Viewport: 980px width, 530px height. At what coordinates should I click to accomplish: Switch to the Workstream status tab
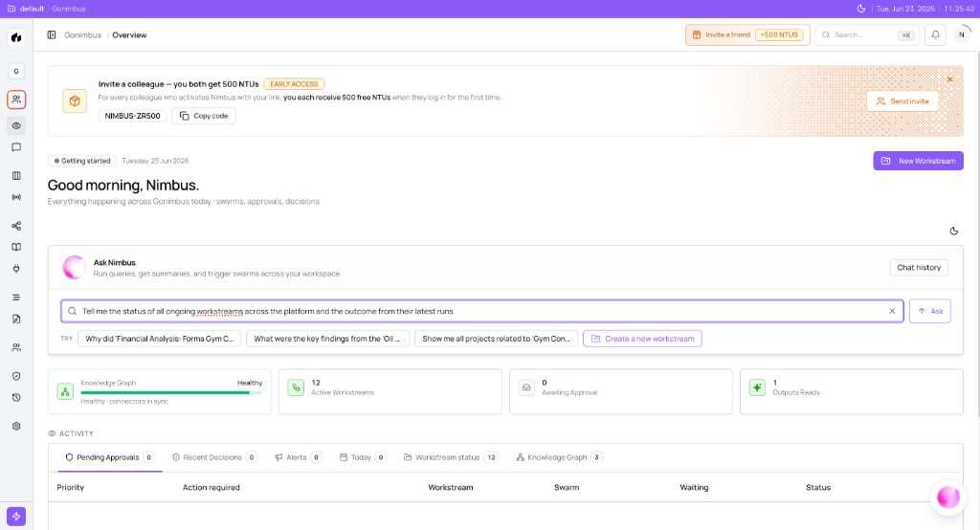tap(451, 457)
